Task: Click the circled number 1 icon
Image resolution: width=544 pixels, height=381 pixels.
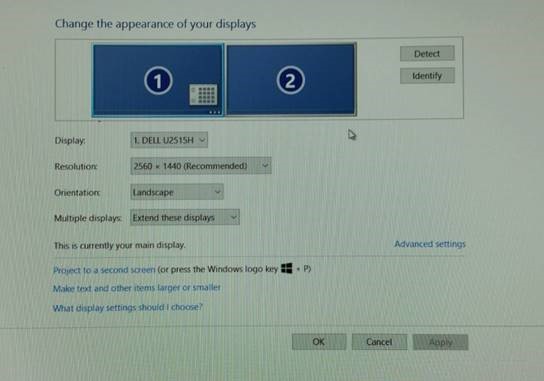Action: (x=158, y=81)
